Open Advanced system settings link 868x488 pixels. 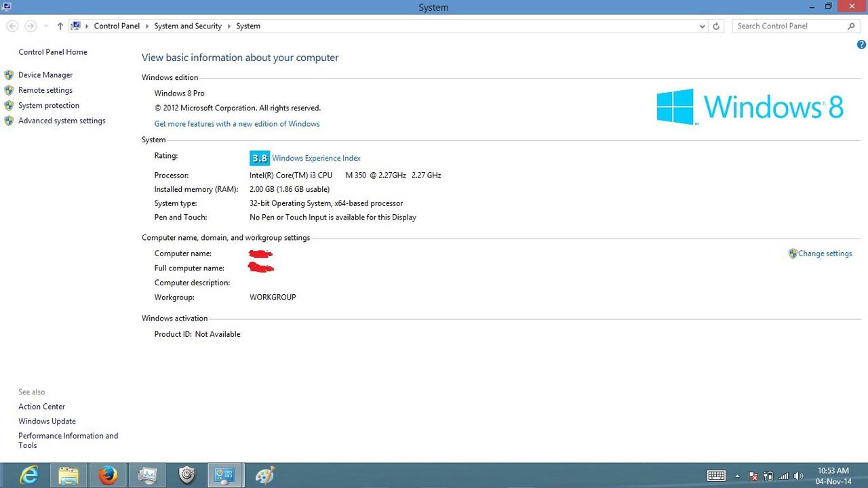62,121
